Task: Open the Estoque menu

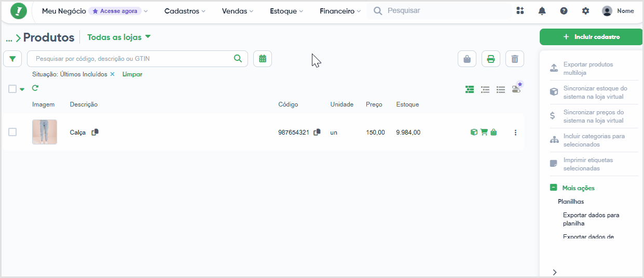Action: click(286, 11)
